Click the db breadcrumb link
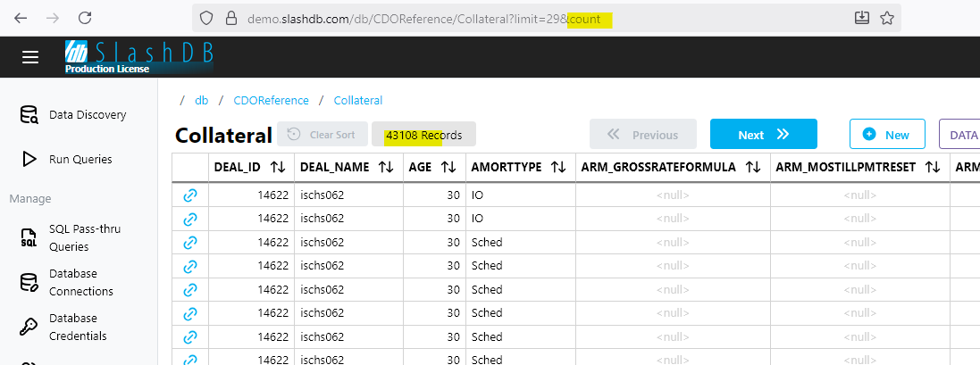 coord(201,101)
